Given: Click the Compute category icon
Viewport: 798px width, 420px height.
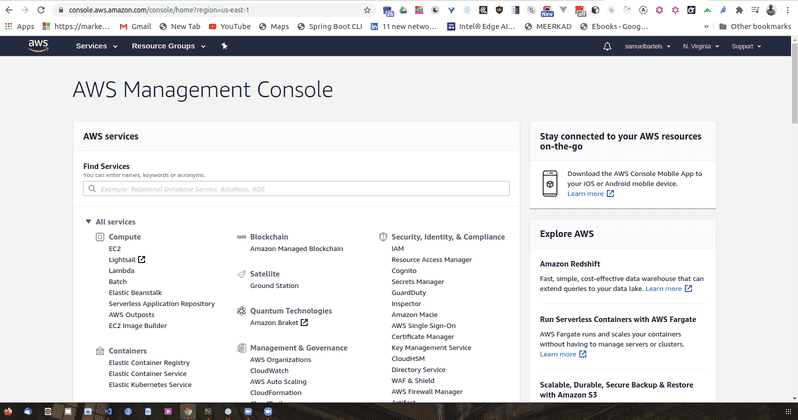Looking at the screenshot, I should 100,237.
